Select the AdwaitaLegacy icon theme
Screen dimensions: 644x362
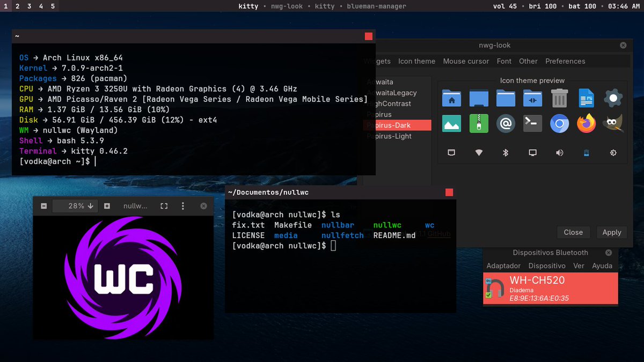tap(397, 93)
